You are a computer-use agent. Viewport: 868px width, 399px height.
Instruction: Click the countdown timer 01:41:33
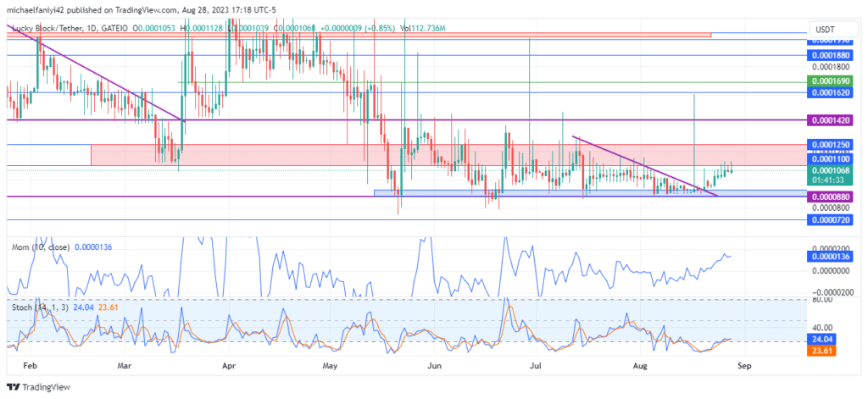pos(827,180)
